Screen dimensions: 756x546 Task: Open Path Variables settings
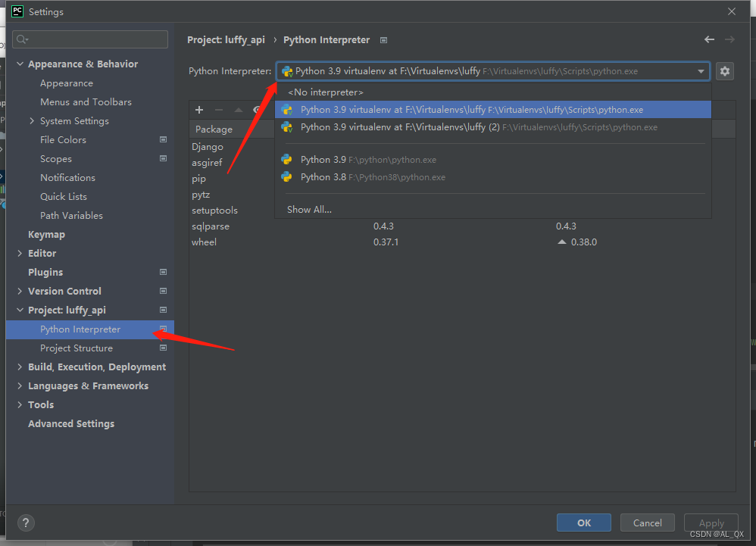click(71, 215)
